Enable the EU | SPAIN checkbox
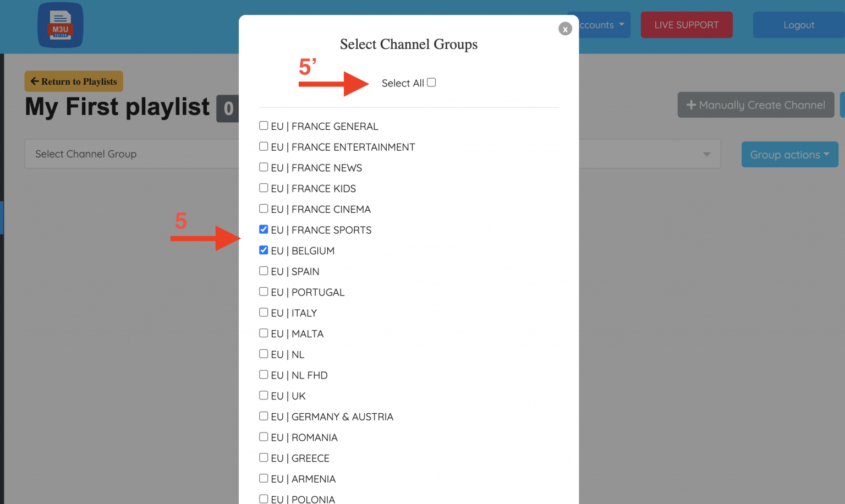 (264, 271)
